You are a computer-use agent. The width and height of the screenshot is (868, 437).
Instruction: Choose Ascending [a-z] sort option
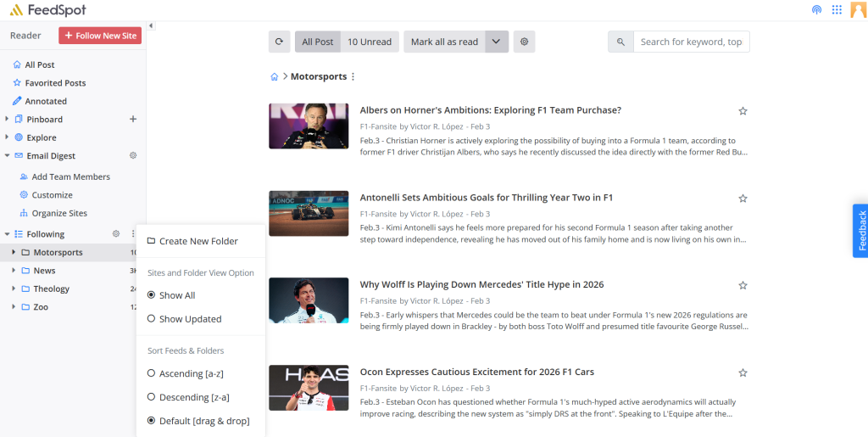[151, 373]
